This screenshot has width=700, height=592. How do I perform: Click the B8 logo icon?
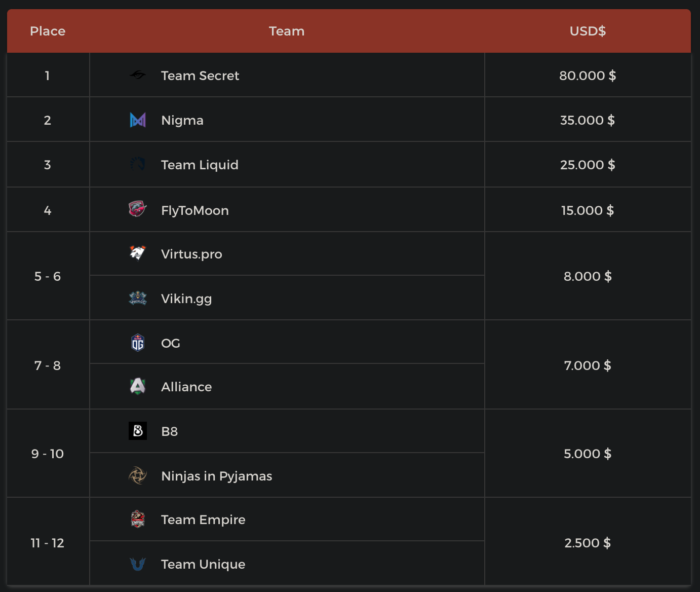pos(137,431)
